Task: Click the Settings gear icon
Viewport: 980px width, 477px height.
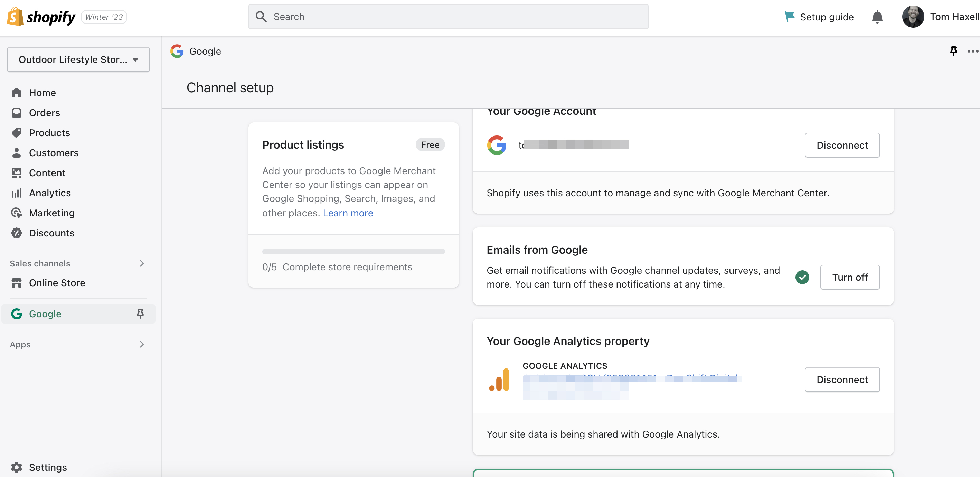Action: [x=16, y=467]
